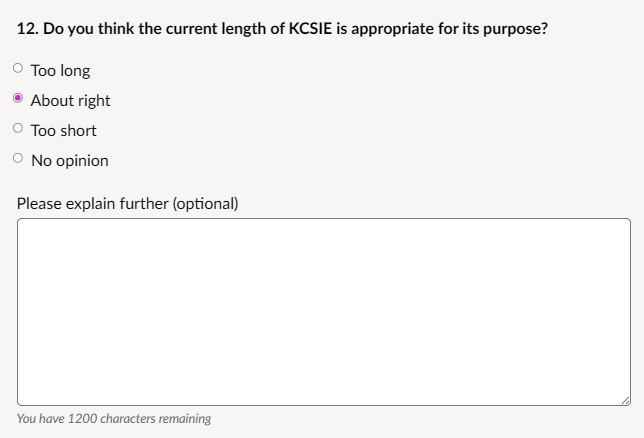
Task: Select the "Too long" radio button
Action: coord(17,69)
